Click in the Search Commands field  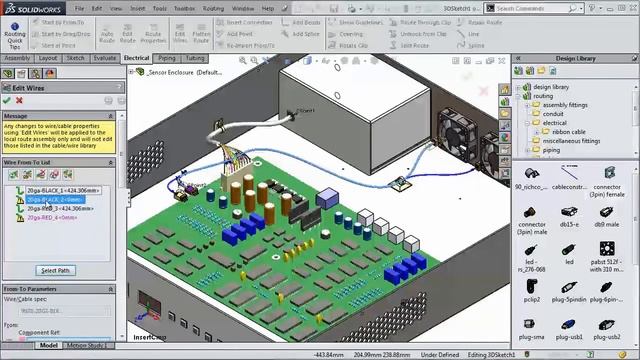[x=531, y=8]
